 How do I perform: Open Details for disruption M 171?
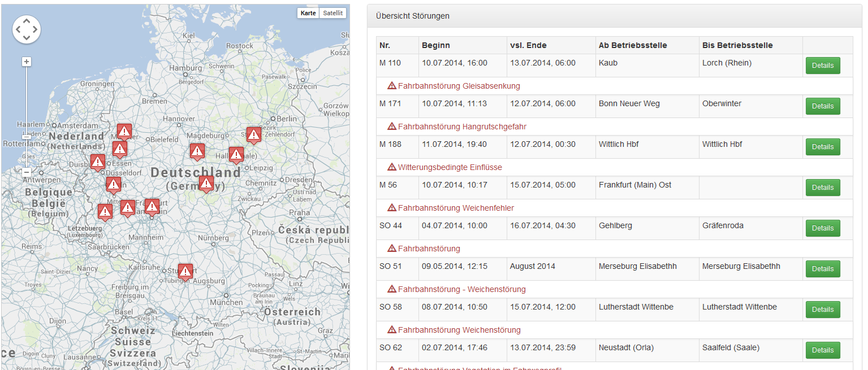(823, 106)
